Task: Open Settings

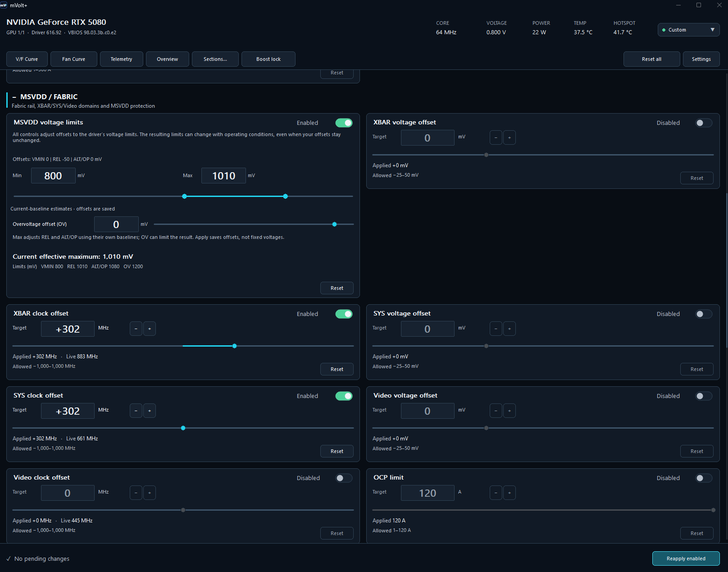Action: 701,59
